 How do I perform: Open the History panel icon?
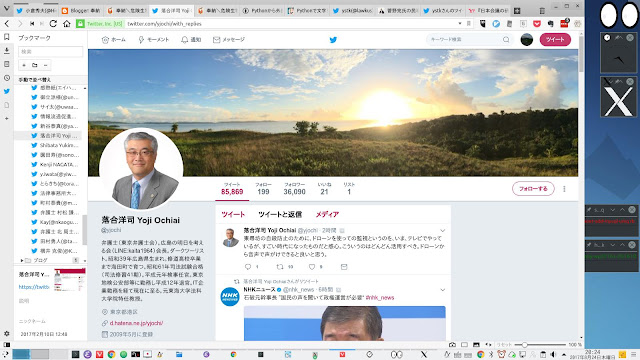(x=7, y=78)
